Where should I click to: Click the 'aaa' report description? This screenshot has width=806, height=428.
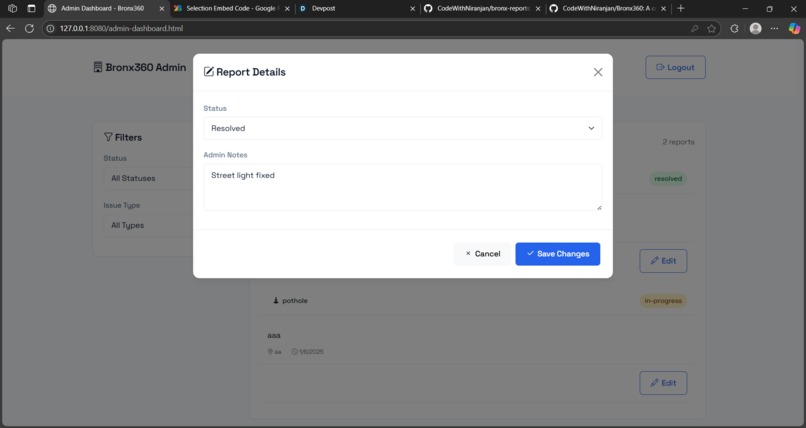point(274,335)
